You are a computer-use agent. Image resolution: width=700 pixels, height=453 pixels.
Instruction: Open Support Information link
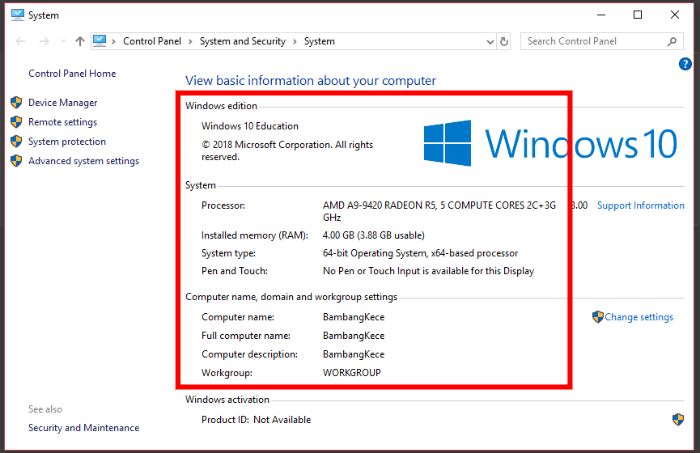[x=641, y=205]
